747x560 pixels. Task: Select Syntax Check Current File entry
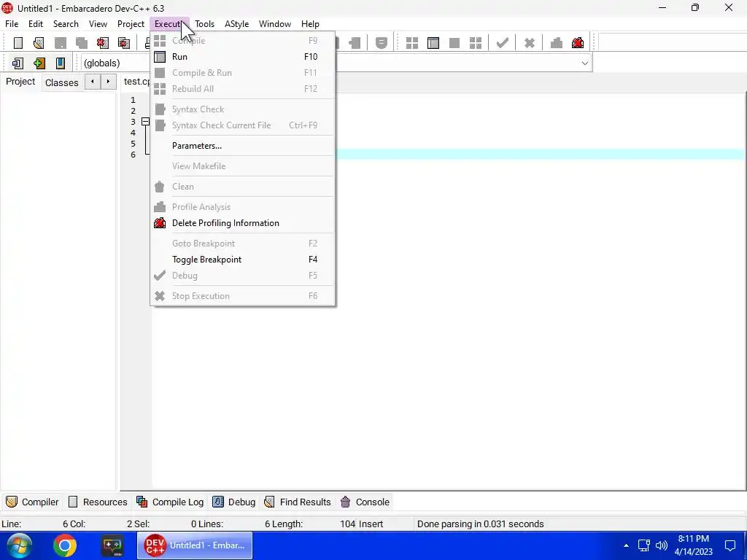[x=242, y=125]
